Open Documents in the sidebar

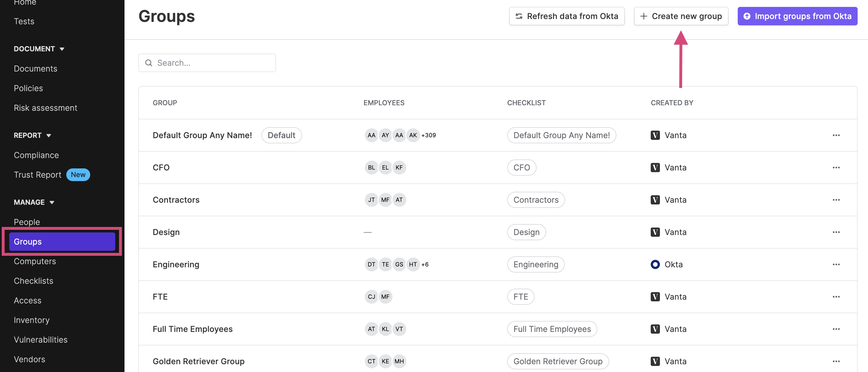coord(35,69)
